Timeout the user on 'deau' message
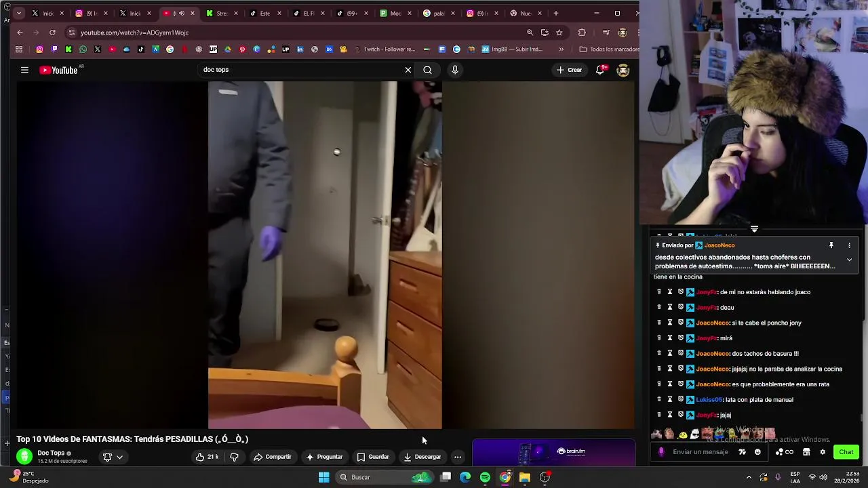The height and width of the screenshot is (488, 868). (x=669, y=307)
